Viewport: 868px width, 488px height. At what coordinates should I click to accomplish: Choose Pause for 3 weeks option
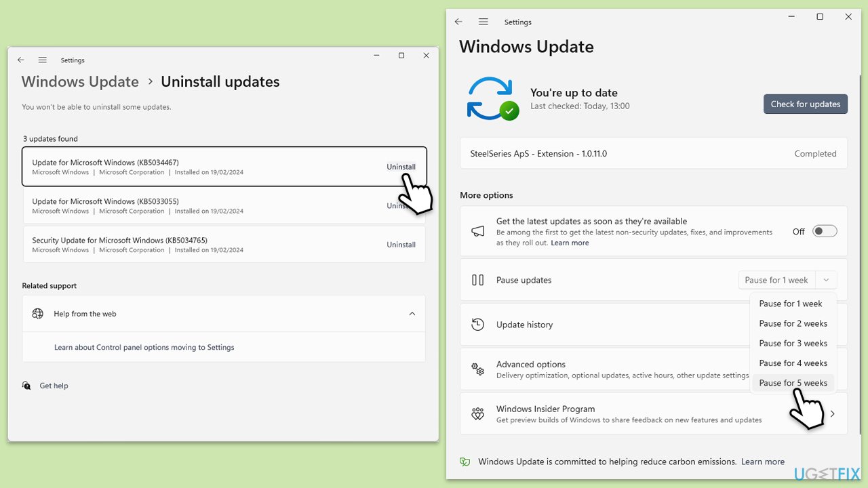coord(793,343)
